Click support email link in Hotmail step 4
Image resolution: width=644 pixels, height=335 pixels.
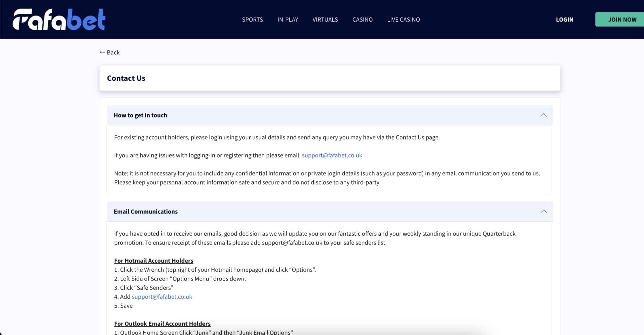point(162,297)
